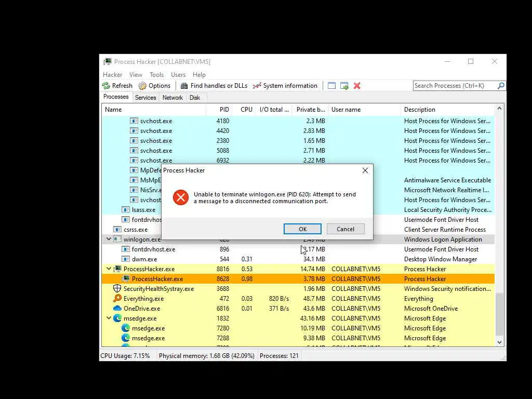The height and width of the screenshot is (399, 532).
Task: Open System information graph window
Action: (x=285, y=86)
